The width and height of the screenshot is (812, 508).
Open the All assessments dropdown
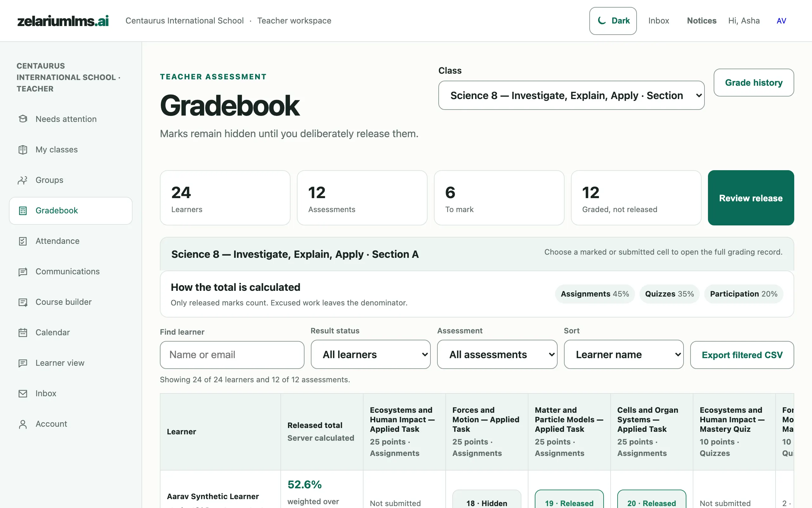497,354
